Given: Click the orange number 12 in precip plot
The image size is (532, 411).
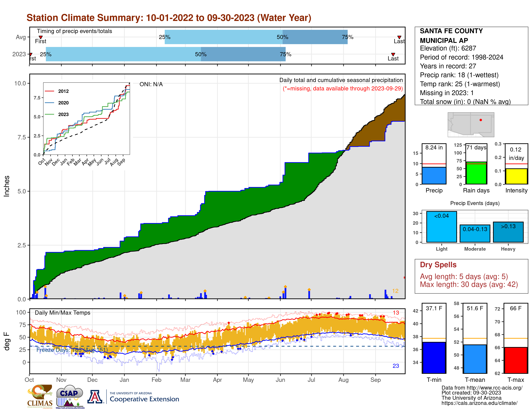Looking at the screenshot, I should click(395, 291).
